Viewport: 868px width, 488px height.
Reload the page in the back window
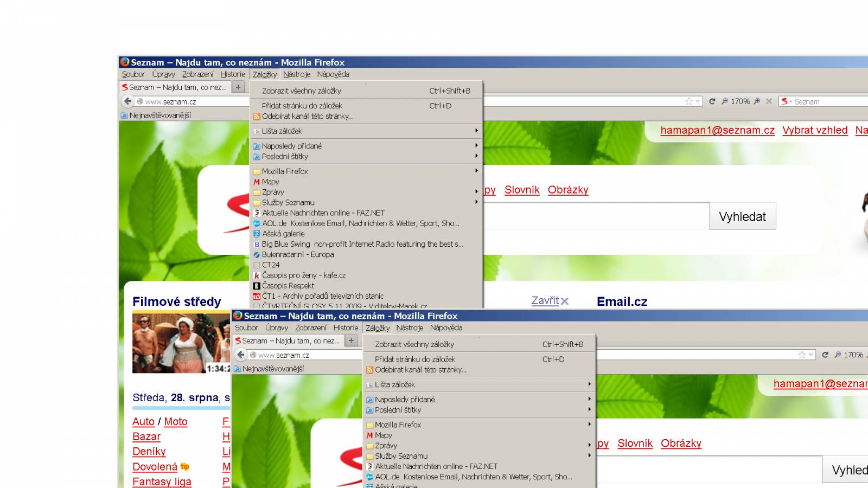[712, 101]
